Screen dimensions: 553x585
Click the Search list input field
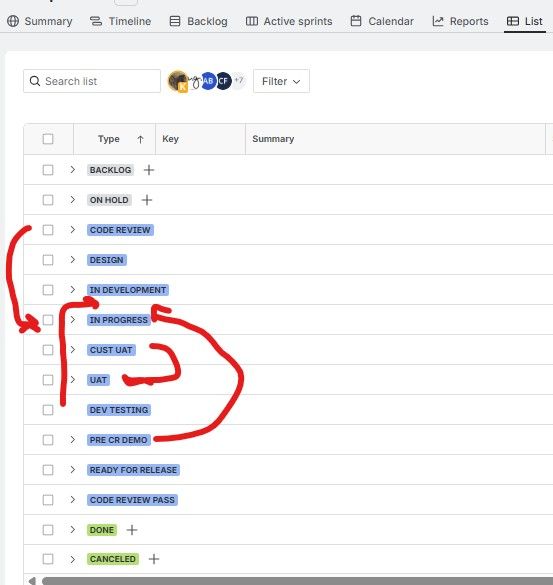pyautogui.click(x=92, y=81)
